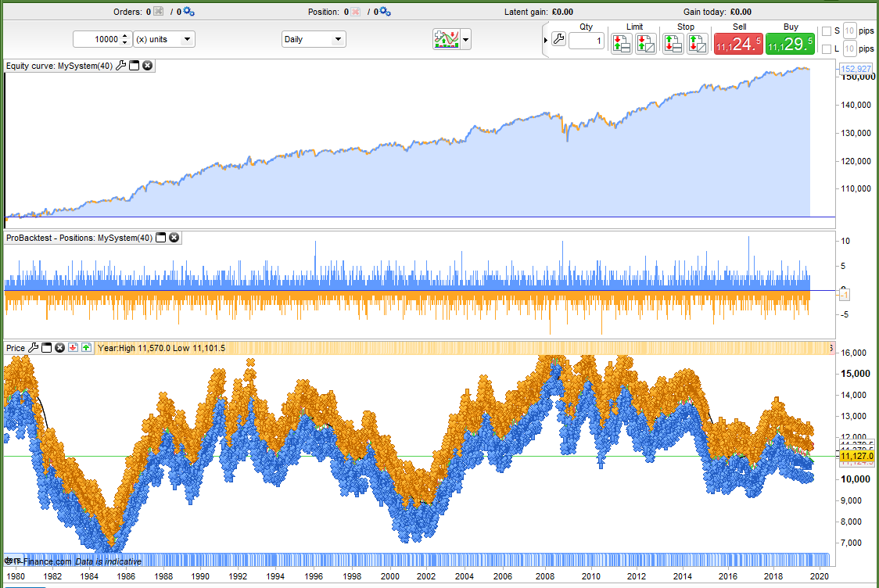Click ProBacktest - Positions: MySystem(40) title
The height and width of the screenshot is (588, 879).
79,238
